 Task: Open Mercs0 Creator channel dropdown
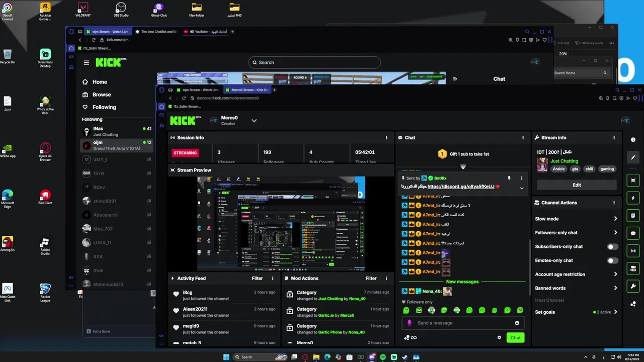pos(254,121)
